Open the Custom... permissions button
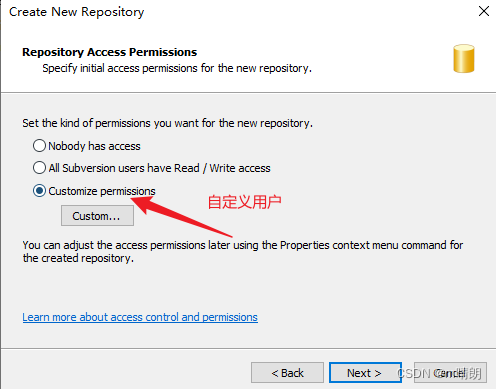 tap(97, 216)
